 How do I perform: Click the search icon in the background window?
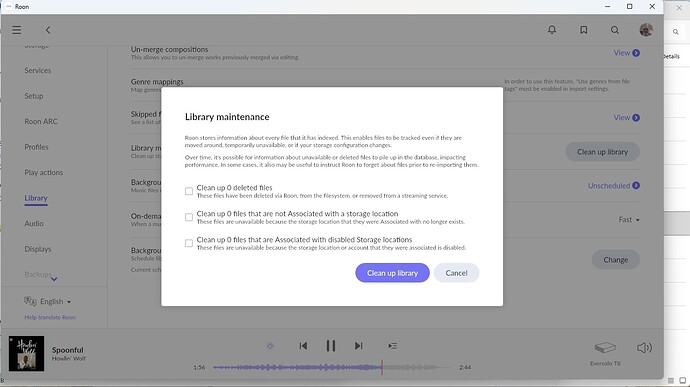click(x=675, y=32)
